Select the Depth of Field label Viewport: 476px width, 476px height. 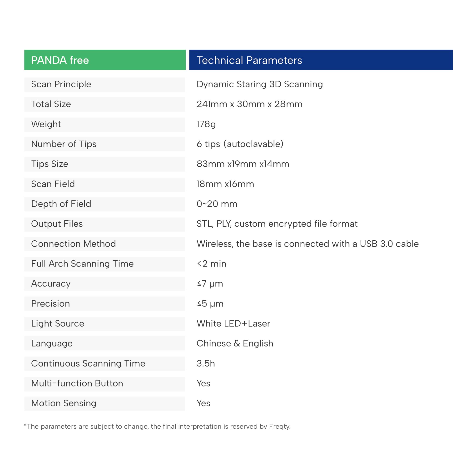coord(61,204)
